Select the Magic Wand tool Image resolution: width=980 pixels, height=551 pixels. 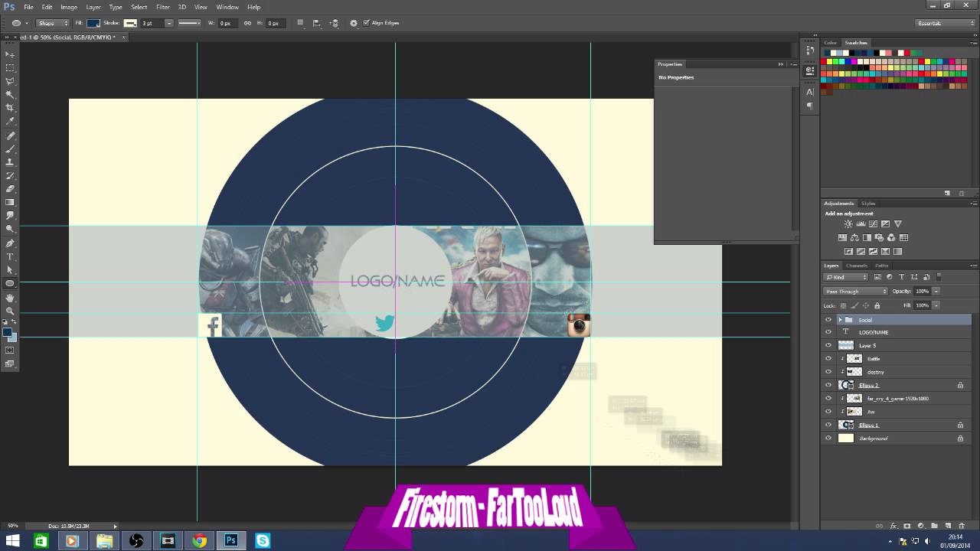point(10,95)
